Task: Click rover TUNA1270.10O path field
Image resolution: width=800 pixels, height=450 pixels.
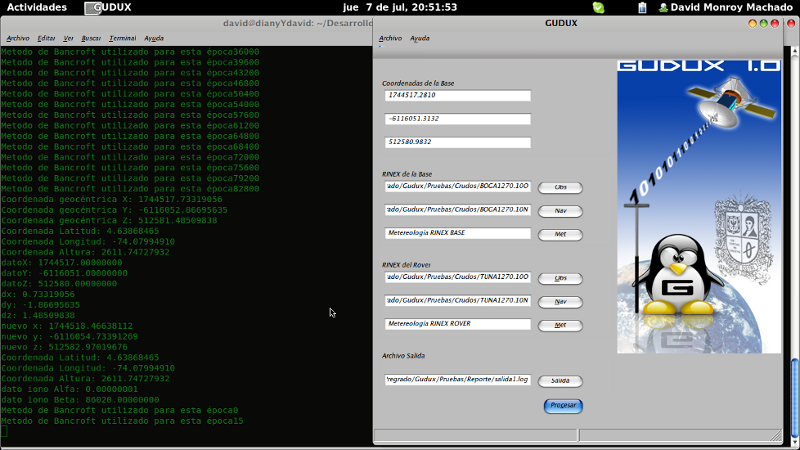Action: (458, 277)
